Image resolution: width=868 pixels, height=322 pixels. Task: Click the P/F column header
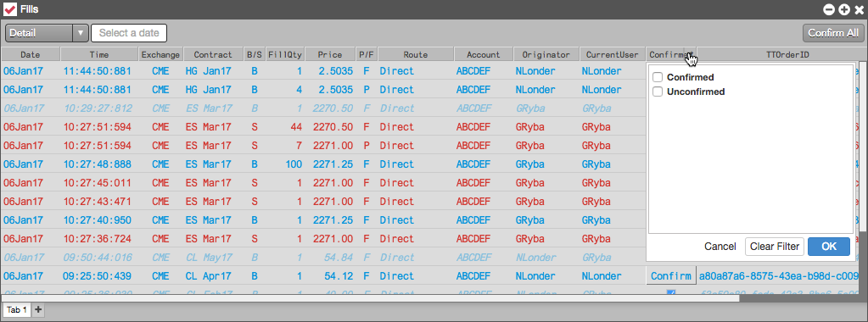click(366, 55)
